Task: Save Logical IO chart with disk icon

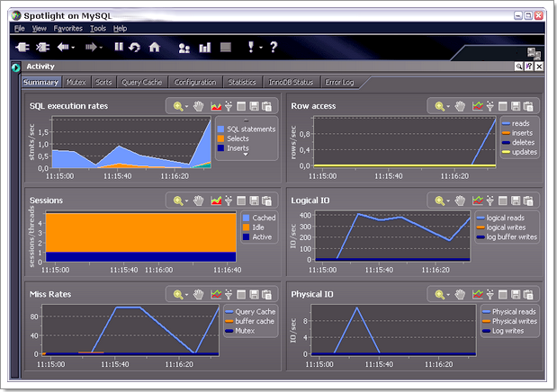Action: (516, 200)
